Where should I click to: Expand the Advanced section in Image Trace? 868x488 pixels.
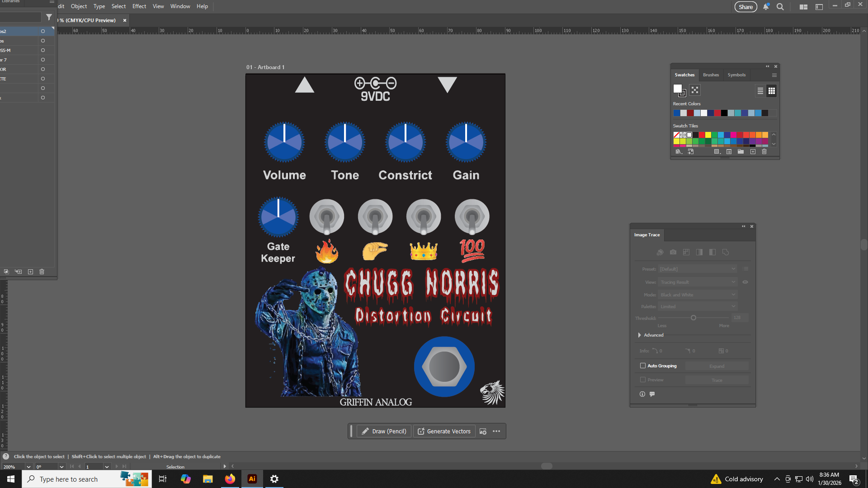coord(640,335)
